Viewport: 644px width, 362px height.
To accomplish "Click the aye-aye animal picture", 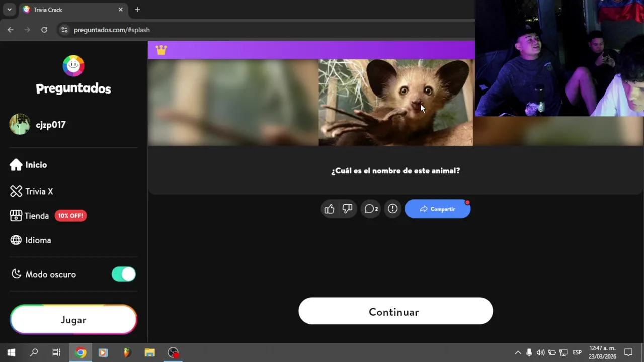I will [395, 103].
